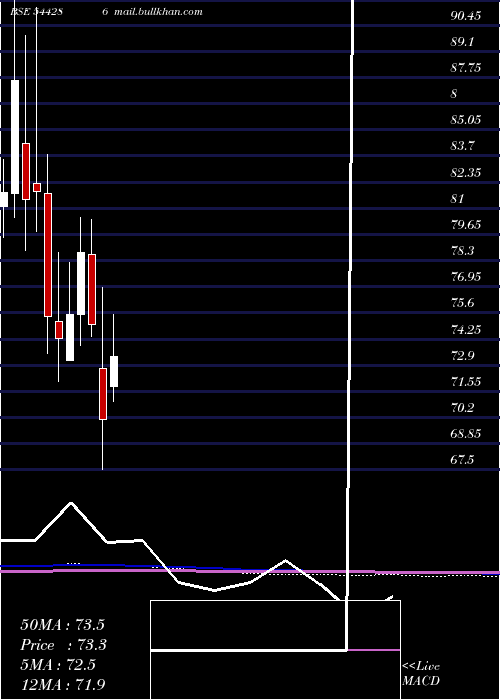Select the 75.6 price level label

pyautogui.click(x=462, y=303)
